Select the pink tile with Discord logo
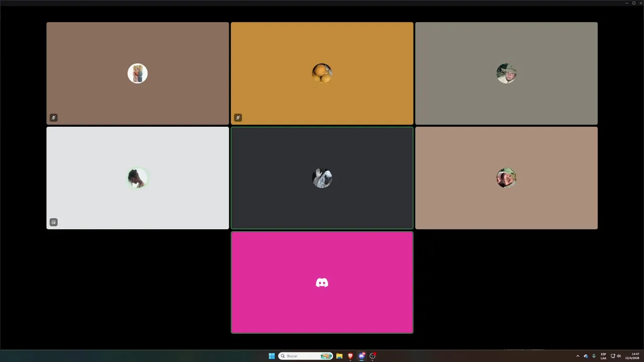This screenshot has height=362, width=644. tap(322, 283)
